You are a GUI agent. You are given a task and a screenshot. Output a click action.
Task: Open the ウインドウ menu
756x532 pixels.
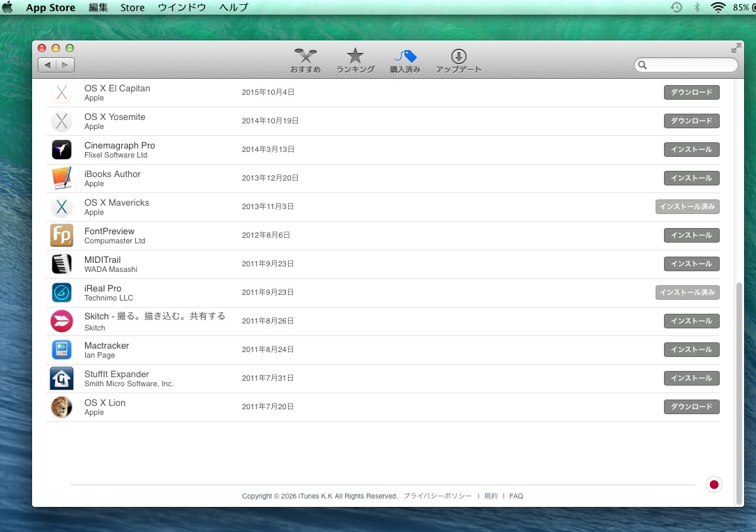(182, 8)
